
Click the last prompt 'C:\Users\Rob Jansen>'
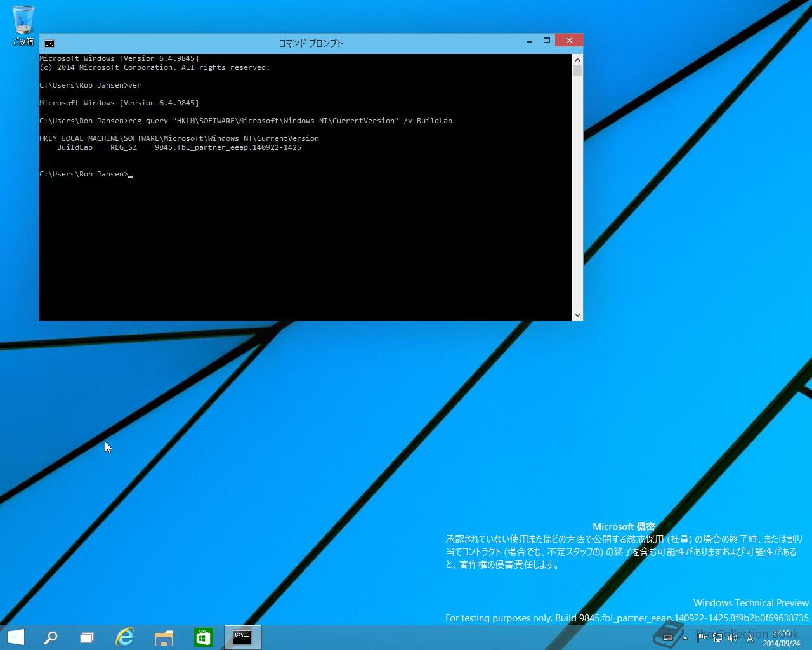84,174
